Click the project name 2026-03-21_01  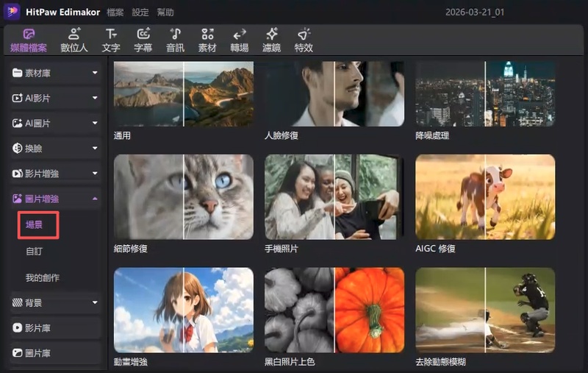475,12
